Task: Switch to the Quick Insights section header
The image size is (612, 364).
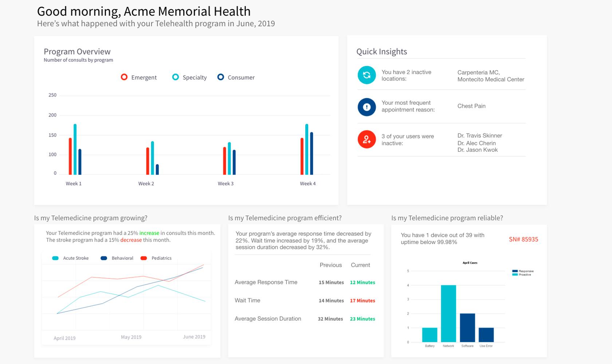Action: tap(381, 52)
